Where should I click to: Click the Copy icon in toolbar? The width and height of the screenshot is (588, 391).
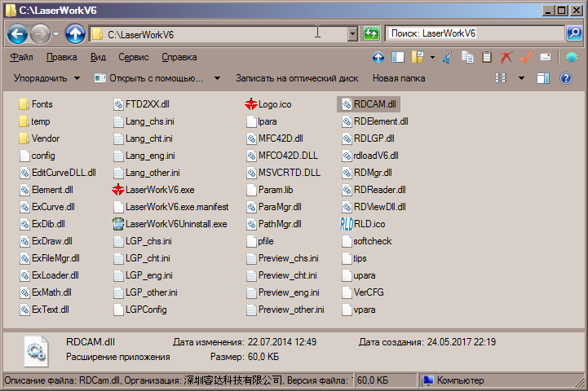[467, 57]
